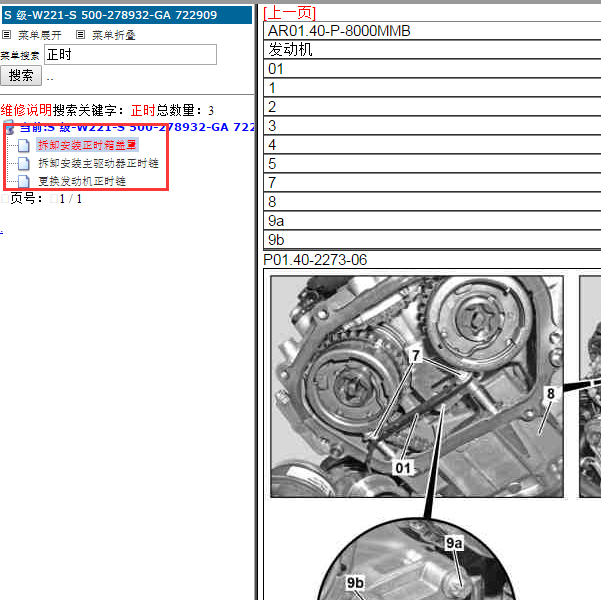Click callout label 8 on engine photo

(550, 393)
